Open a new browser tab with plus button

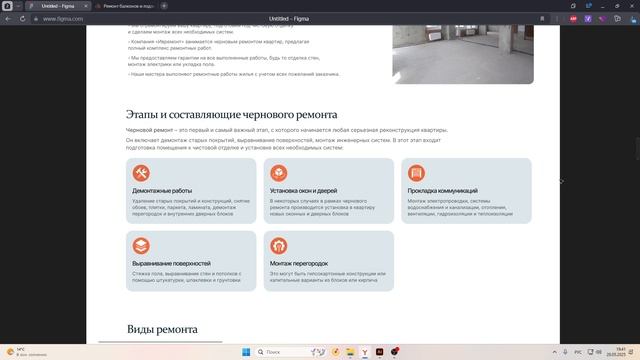click(x=164, y=6)
